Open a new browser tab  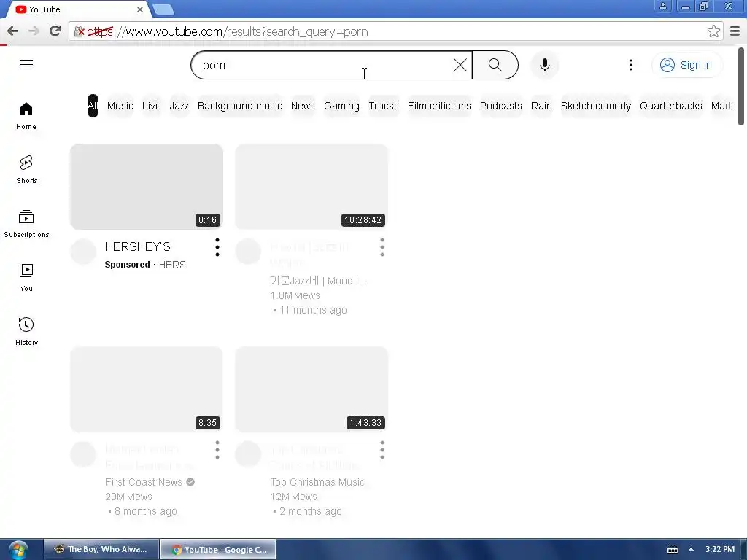[x=163, y=9]
